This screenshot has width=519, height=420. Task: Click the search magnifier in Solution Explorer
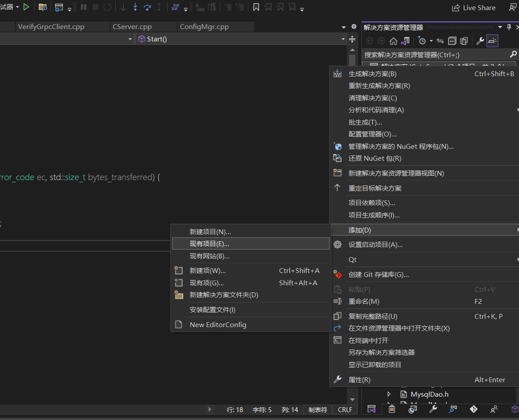513,54
